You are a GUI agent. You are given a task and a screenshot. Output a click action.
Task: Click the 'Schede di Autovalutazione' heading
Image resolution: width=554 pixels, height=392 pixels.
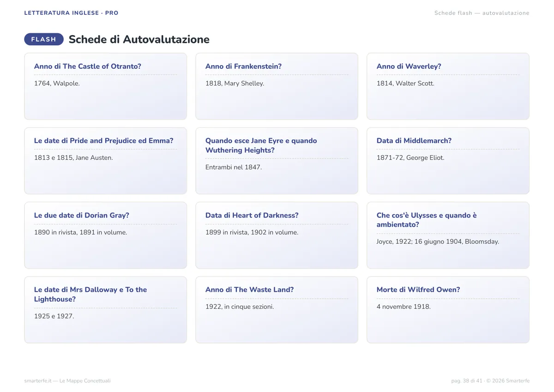pyautogui.click(x=139, y=40)
